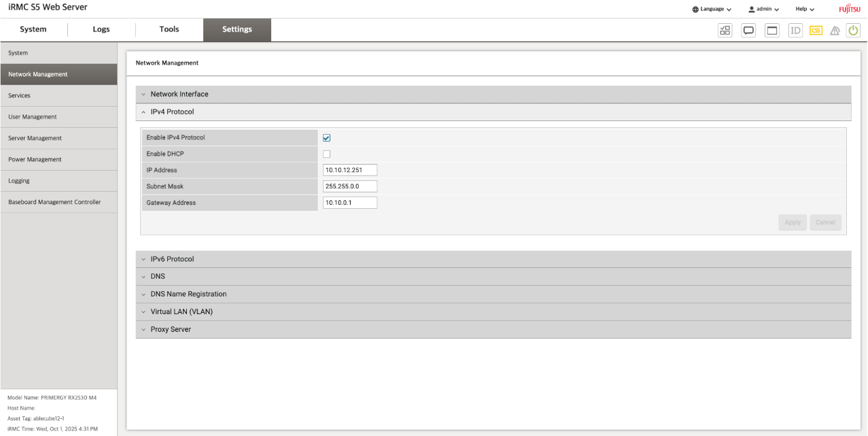Viewport: 868px width, 436px height.
Task: Expand the IPv6 Protocol section
Action: click(172, 259)
